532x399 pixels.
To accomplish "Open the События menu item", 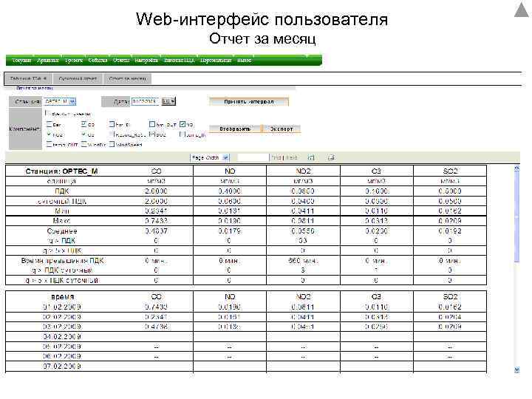I will coord(98,61).
